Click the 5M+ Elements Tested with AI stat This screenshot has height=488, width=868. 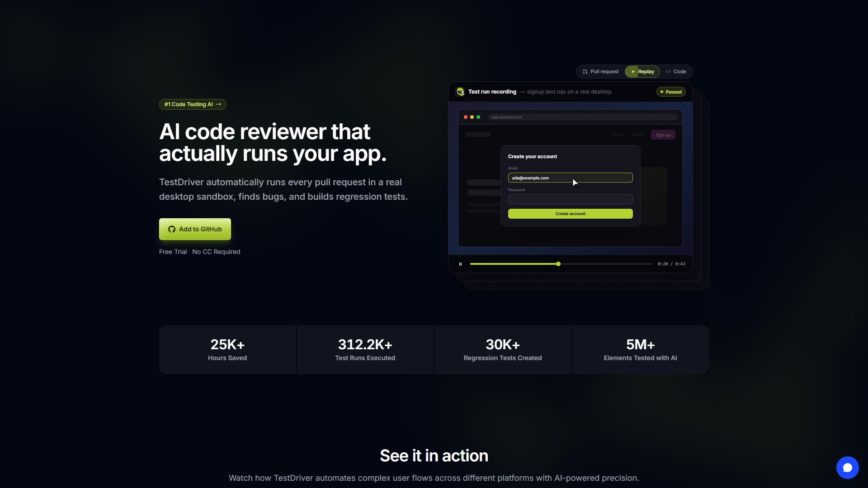tap(640, 350)
